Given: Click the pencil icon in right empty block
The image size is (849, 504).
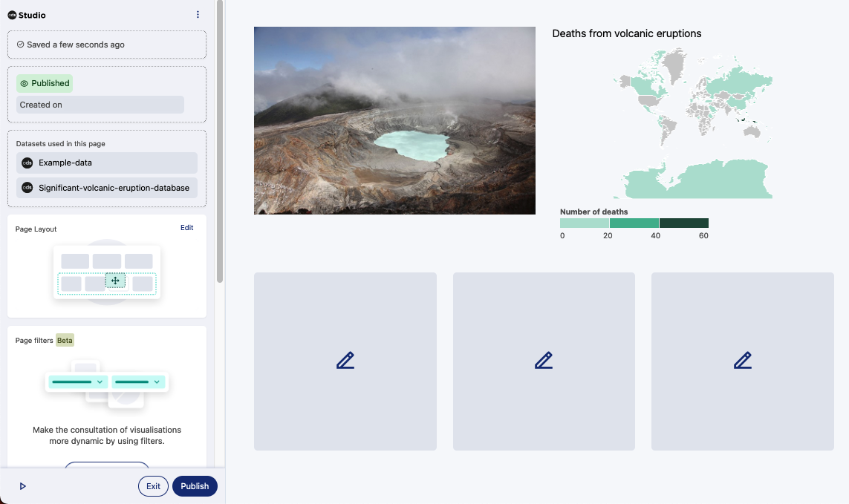Looking at the screenshot, I should pyautogui.click(x=743, y=361).
